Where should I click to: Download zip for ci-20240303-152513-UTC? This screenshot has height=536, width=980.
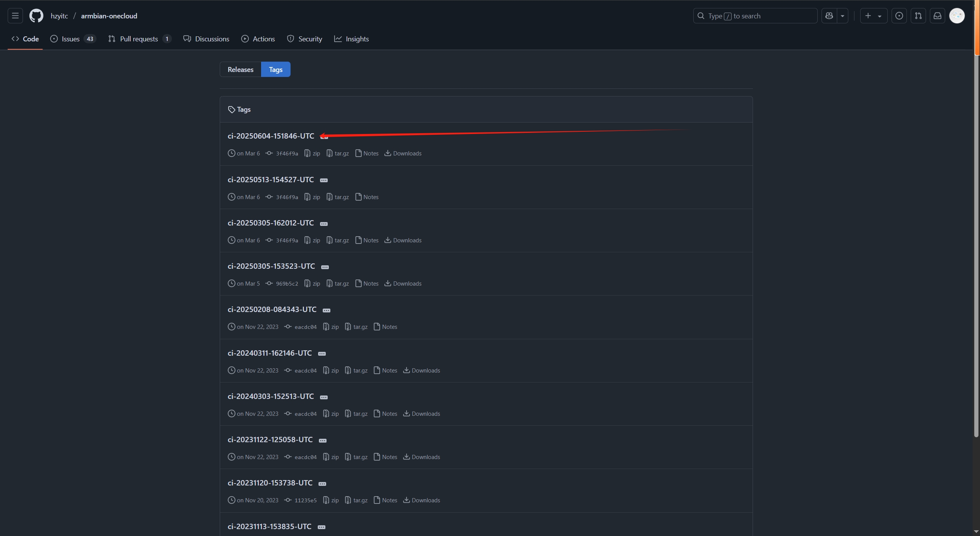click(x=331, y=413)
